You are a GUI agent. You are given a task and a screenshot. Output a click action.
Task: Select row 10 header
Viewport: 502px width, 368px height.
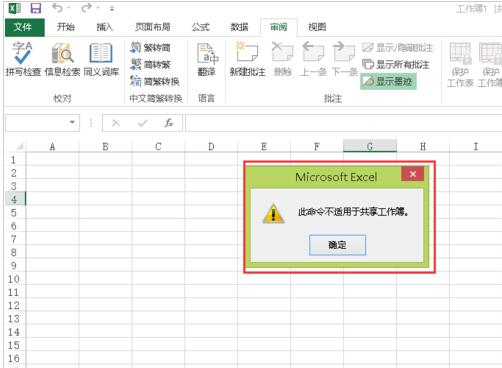14,279
